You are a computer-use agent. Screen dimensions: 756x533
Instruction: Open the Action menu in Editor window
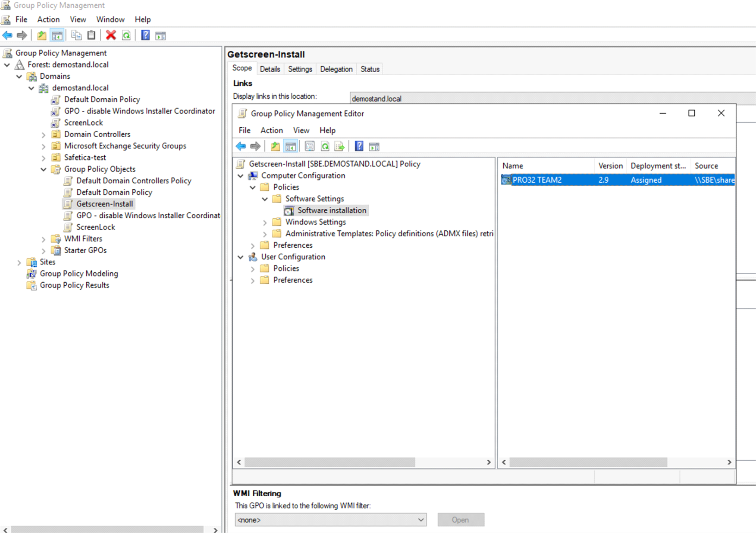271,131
